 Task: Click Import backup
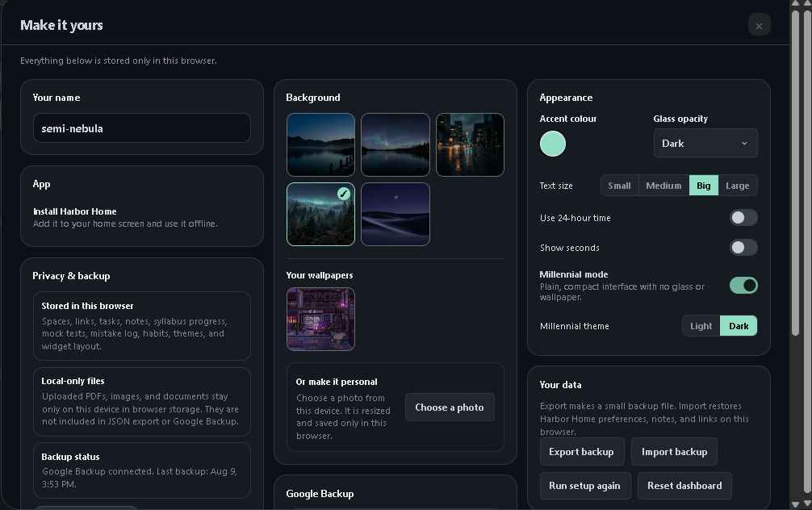coord(674,452)
